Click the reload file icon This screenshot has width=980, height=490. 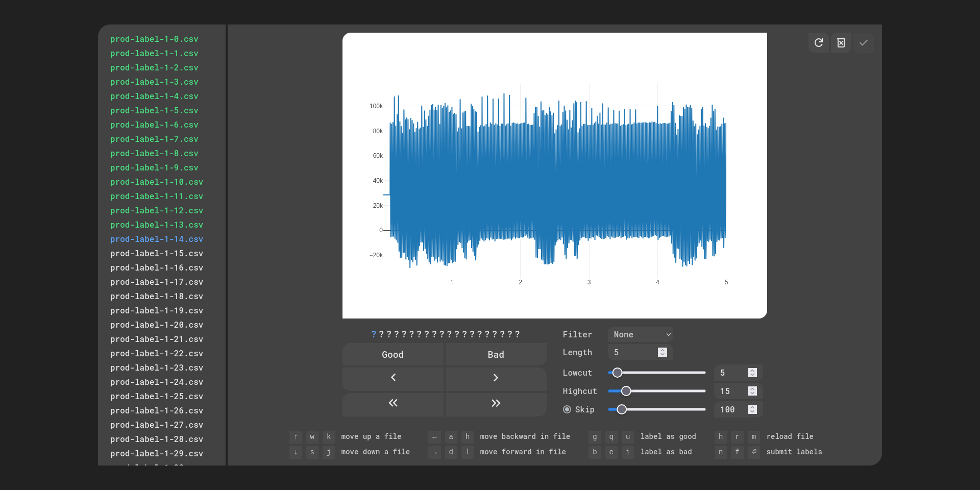tap(818, 43)
